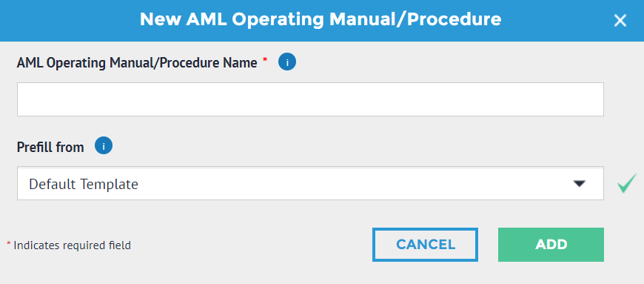This screenshot has height=284, width=644.
Task: Open the Prefill from combo box
Action: (310, 183)
